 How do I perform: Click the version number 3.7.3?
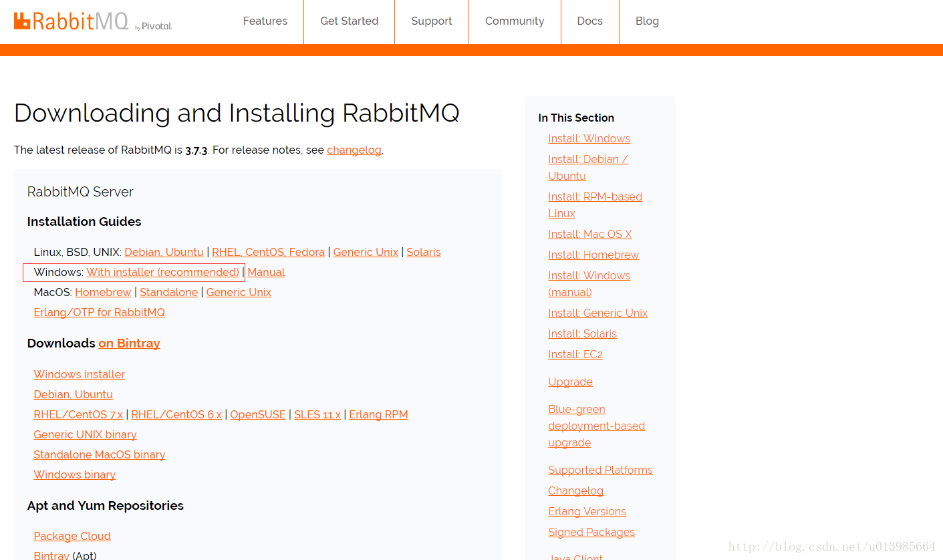[x=196, y=150]
